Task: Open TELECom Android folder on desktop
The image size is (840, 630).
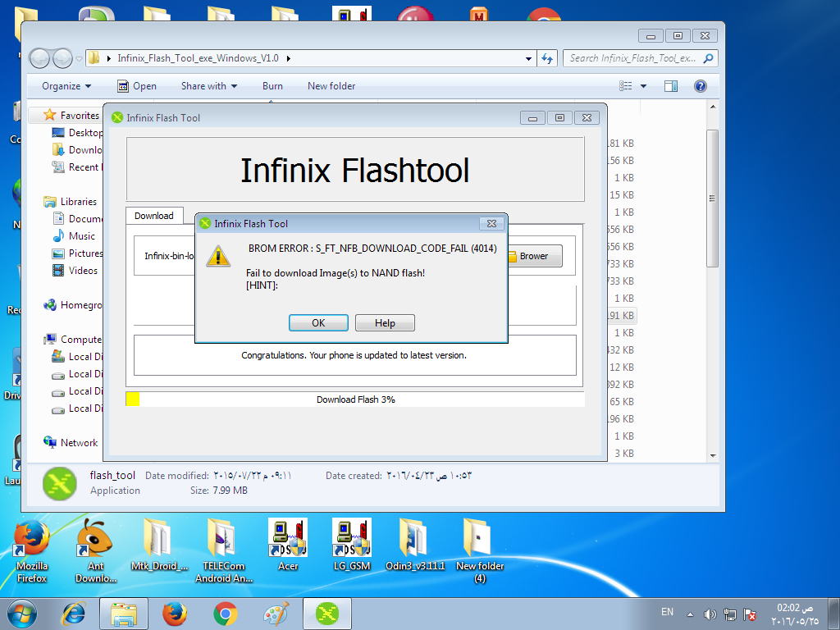Action: (x=223, y=552)
